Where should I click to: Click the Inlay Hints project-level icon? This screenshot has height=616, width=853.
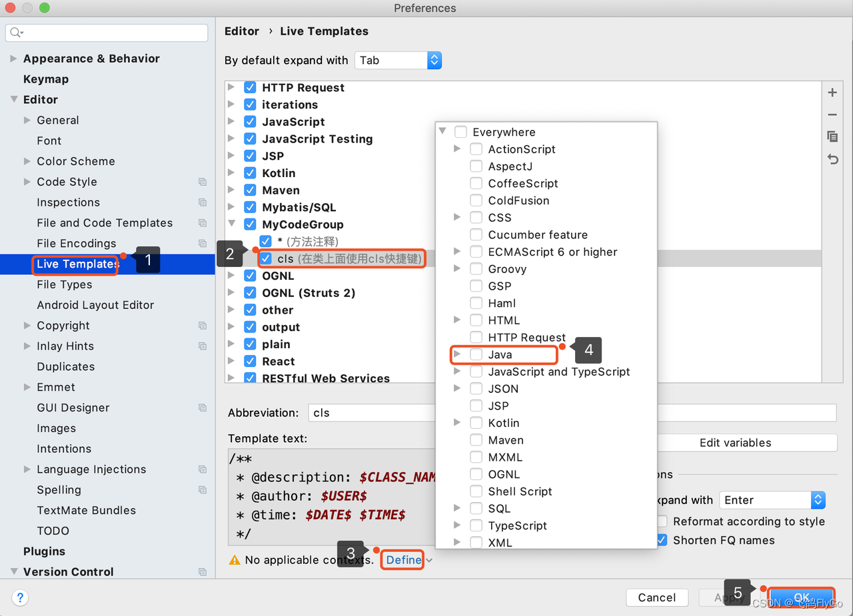pos(203,346)
